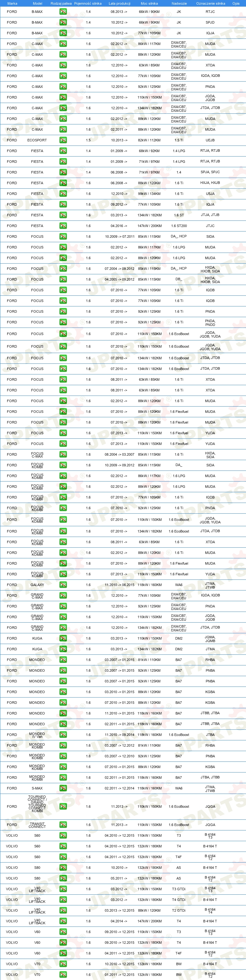This screenshot has height=980, width=246.
Task: Click the 1.5 Ti body cell
Action: pyautogui.click(x=179, y=140)
